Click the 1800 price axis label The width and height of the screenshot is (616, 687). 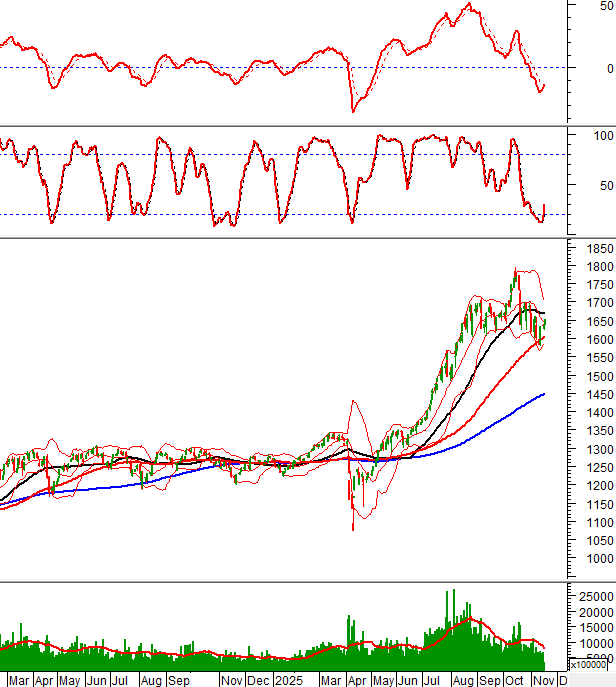click(x=598, y=267)
